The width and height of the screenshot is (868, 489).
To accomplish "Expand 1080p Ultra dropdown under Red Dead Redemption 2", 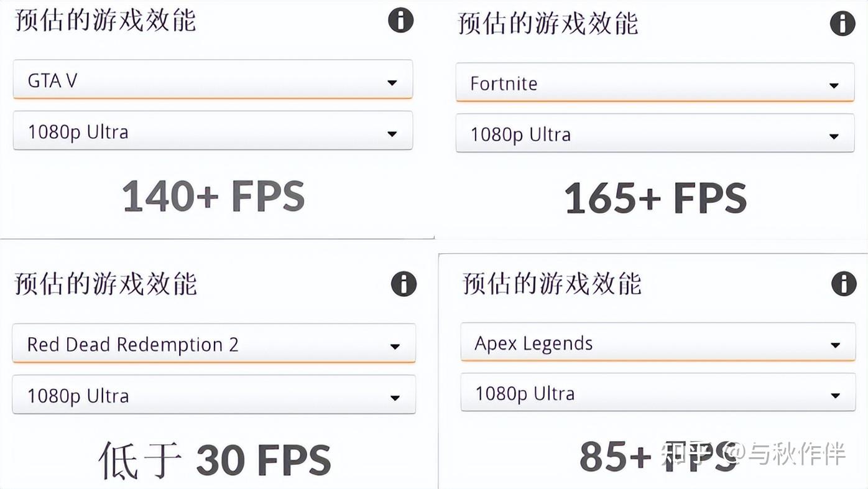I will tap(213, 396).
